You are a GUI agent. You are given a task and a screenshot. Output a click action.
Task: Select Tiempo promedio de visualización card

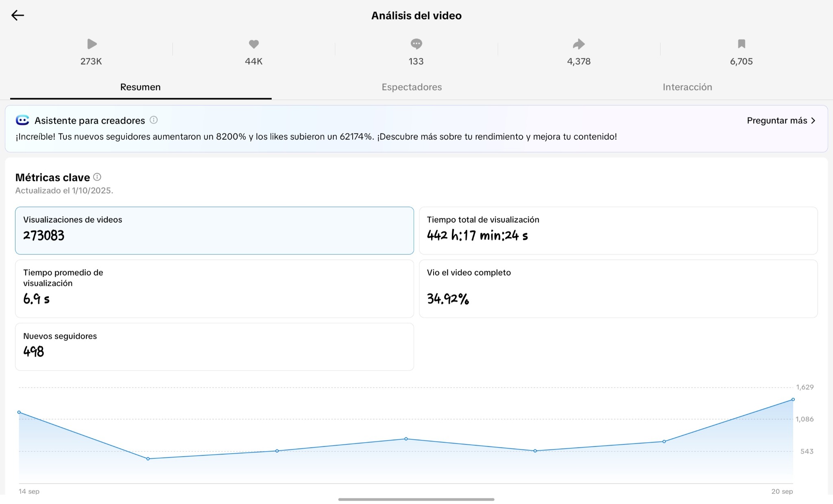214,289
